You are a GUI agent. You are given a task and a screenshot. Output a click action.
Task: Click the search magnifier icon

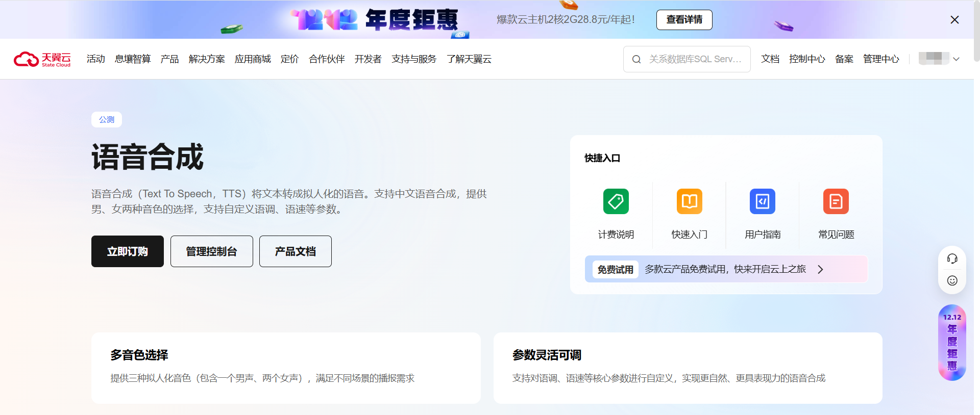tap(636, 59)
